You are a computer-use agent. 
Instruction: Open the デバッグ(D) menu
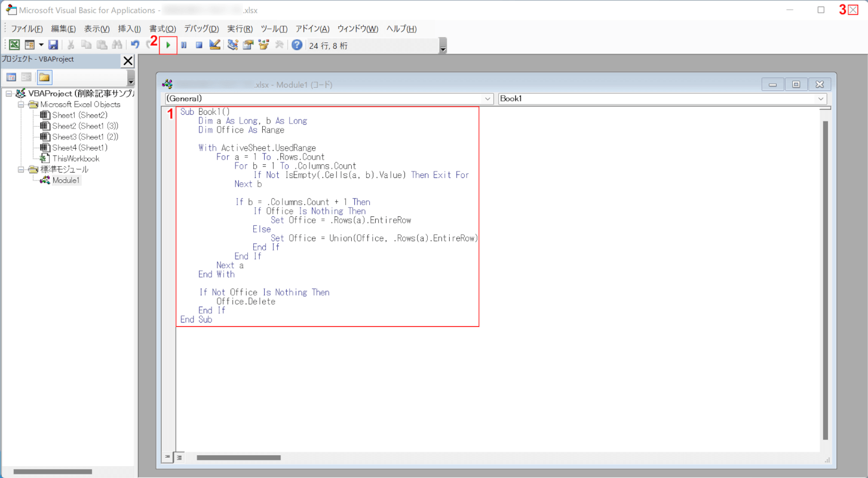(x=201, y=29)
